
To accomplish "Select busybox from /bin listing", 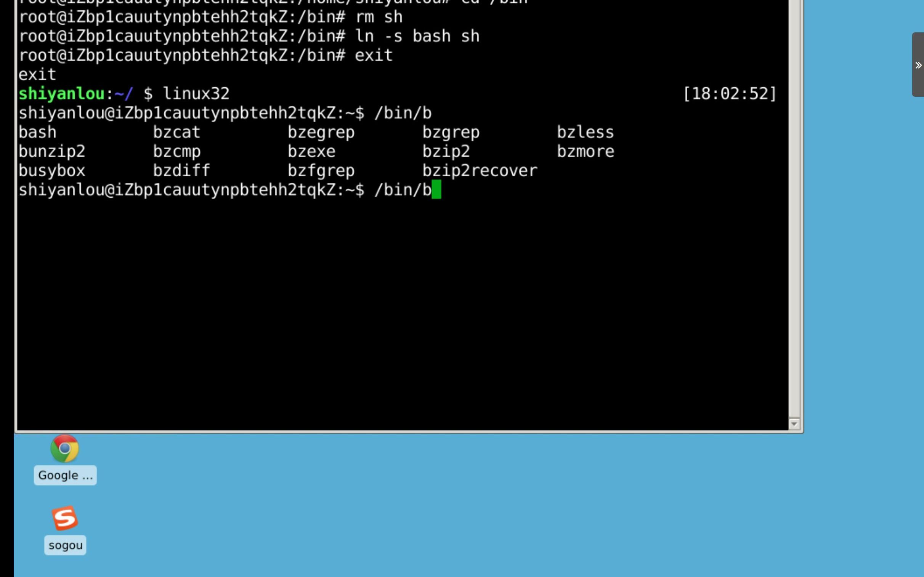I will [x=52, y=170].
